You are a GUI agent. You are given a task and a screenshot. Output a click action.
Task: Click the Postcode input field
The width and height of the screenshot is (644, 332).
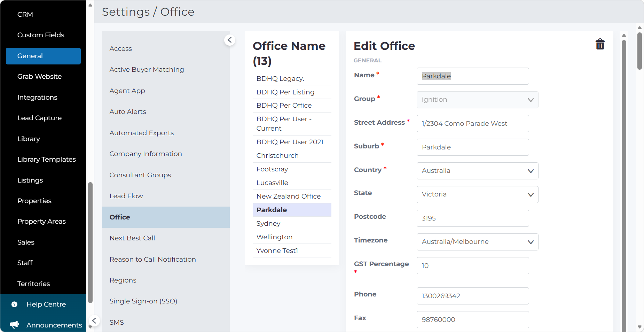473,218
